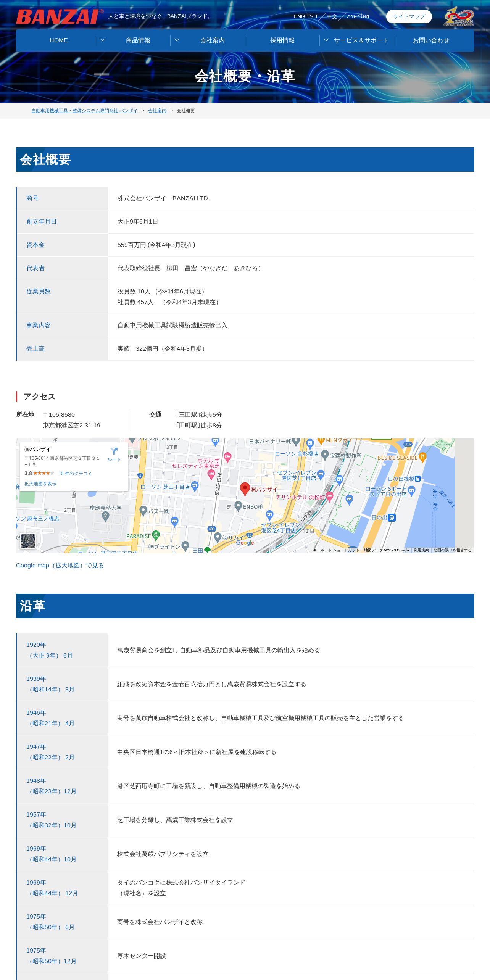The image size is (490, 980).
Task: Switch language to 中文
Action: tap(332, 16)
